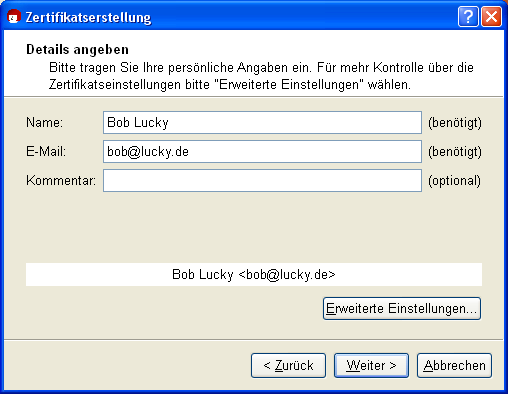The width and height of the screenshot is (508, 394).
Task: Cancel the wizard via Abbrechen
Action: [x=454, y=366]
